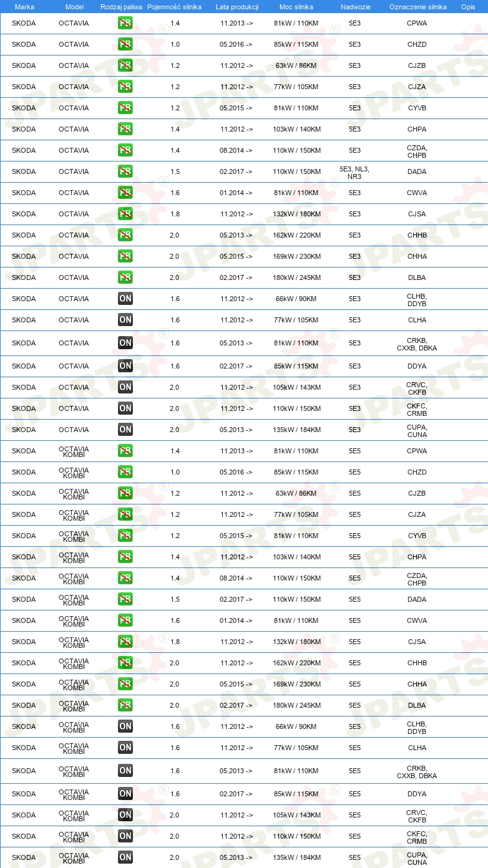
Task: Click the ON icon in the DDYA 5E3 row
Action: click(x=125, y=366)
